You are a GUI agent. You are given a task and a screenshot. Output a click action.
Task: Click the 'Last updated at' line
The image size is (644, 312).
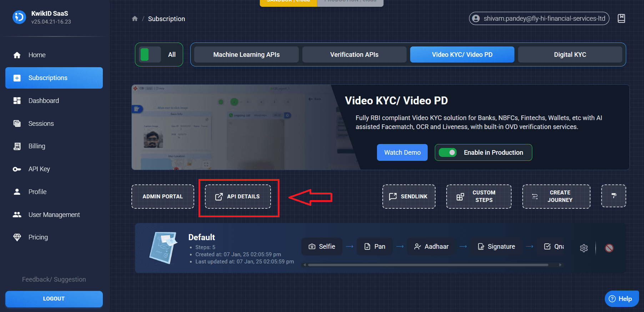[245, 262]
